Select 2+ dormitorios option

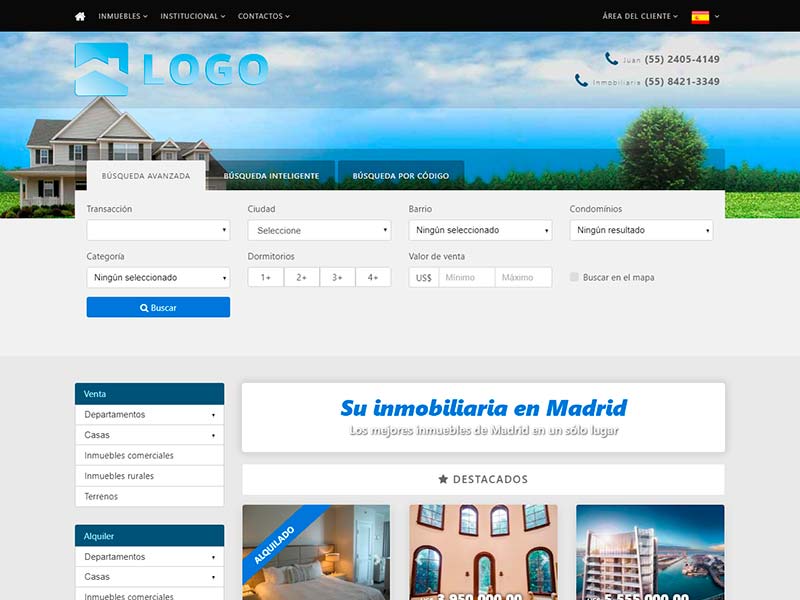[302, 277]
